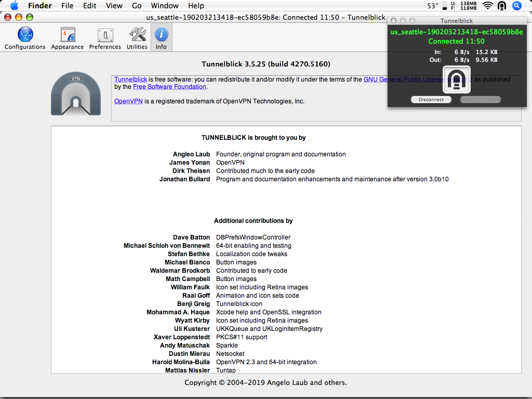This screenshot has height=399, width=532.
Task: Click the name Dave Batton
Action: point(191,237)
